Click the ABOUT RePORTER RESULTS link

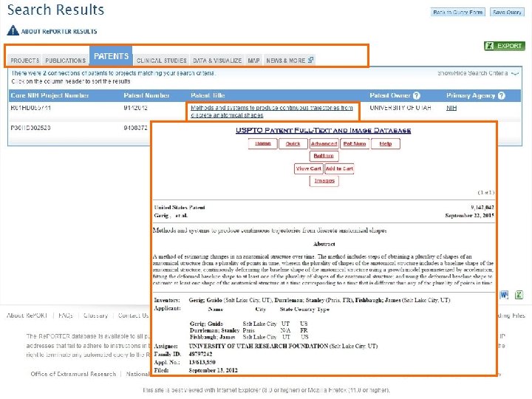[59, 32]
